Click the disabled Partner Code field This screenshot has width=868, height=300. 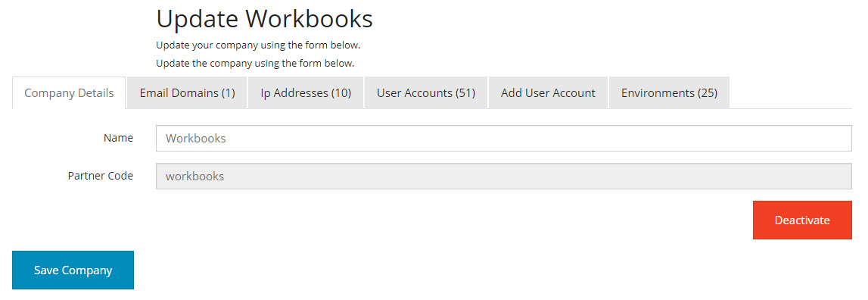(504, 176)
